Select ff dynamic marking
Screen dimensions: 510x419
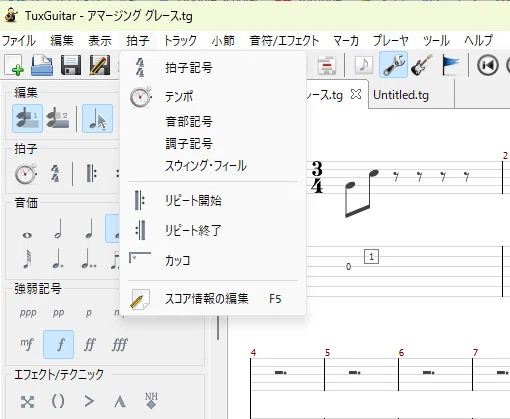(x=89, y=344)
